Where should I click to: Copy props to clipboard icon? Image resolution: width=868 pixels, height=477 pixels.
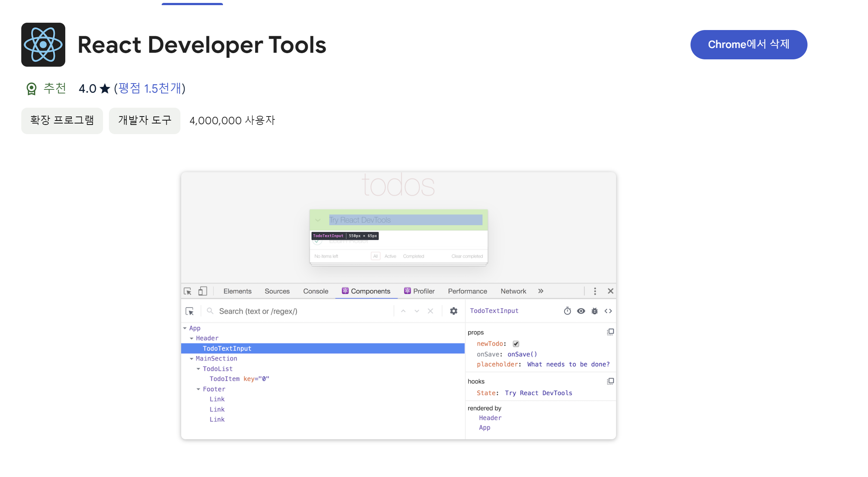[610, 332]
